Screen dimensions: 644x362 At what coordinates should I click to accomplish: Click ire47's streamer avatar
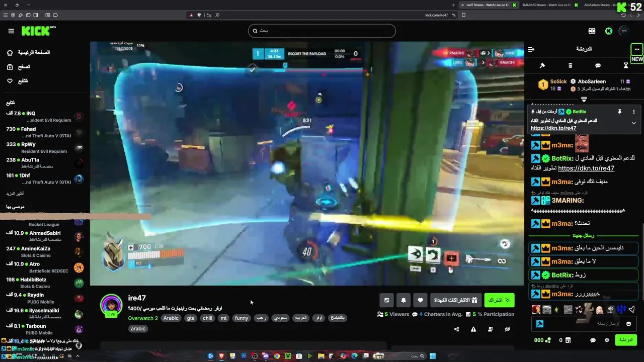(111, 305)
